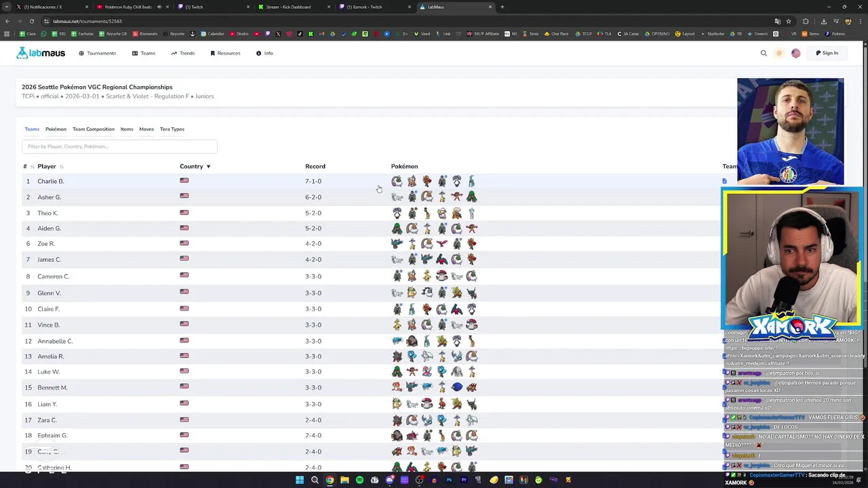The height and width of the screenshot is (488, 868).
Task: Open the Resources nav menu
Action: (x=225, y=53)
